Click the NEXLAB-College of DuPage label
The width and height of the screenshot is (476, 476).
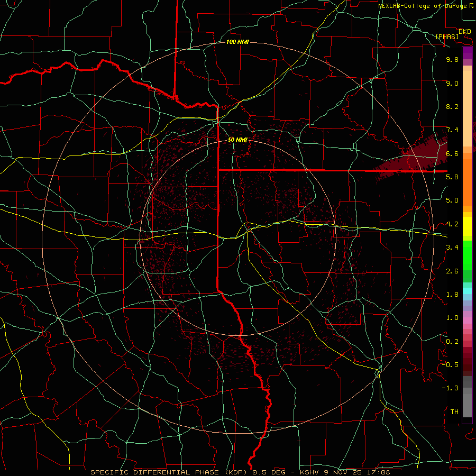[x=422, y=6]
